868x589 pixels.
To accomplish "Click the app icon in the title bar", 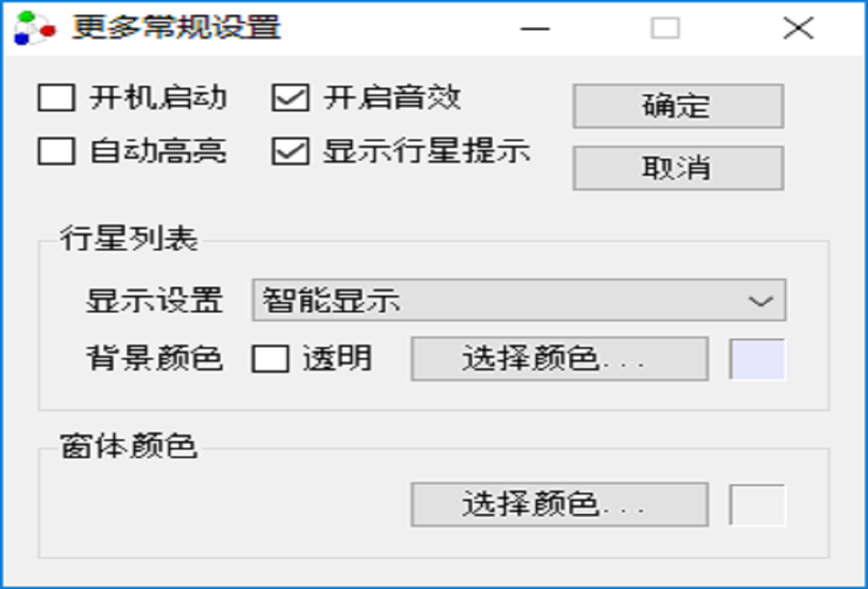I will tap(34, 28).
